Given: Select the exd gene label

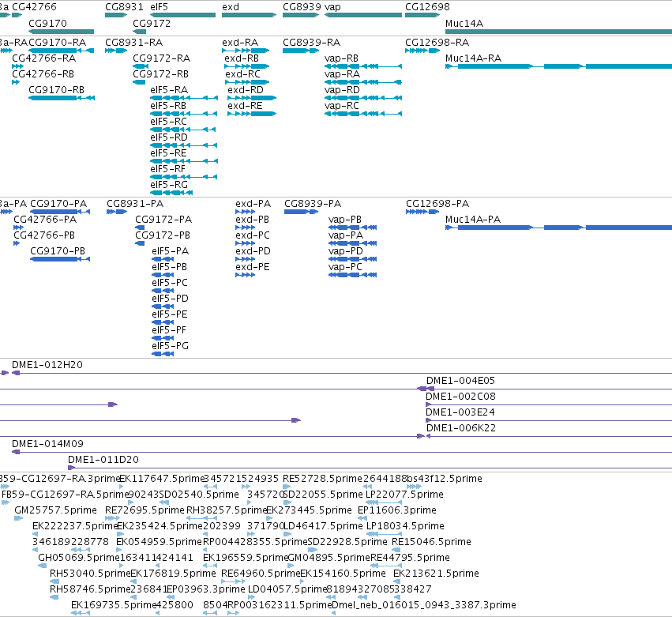Looking at the screenshot, I should 231,7.
